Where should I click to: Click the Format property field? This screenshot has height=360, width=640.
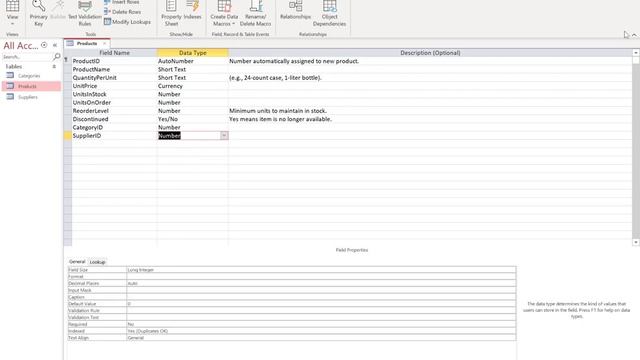(x=321, y=277)
